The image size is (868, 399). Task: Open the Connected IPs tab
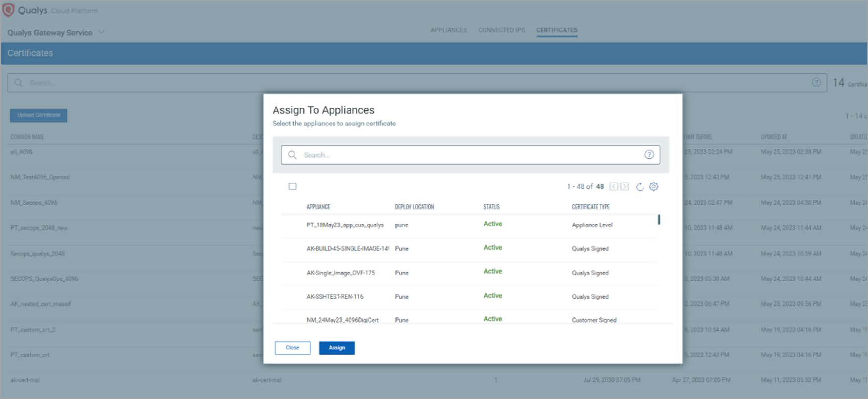point(501,30)
